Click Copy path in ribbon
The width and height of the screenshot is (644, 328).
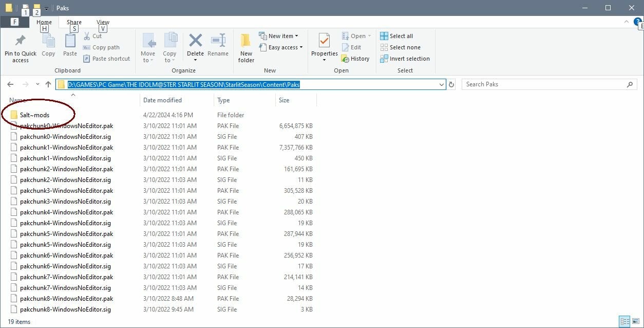click(x=102, y=47)
